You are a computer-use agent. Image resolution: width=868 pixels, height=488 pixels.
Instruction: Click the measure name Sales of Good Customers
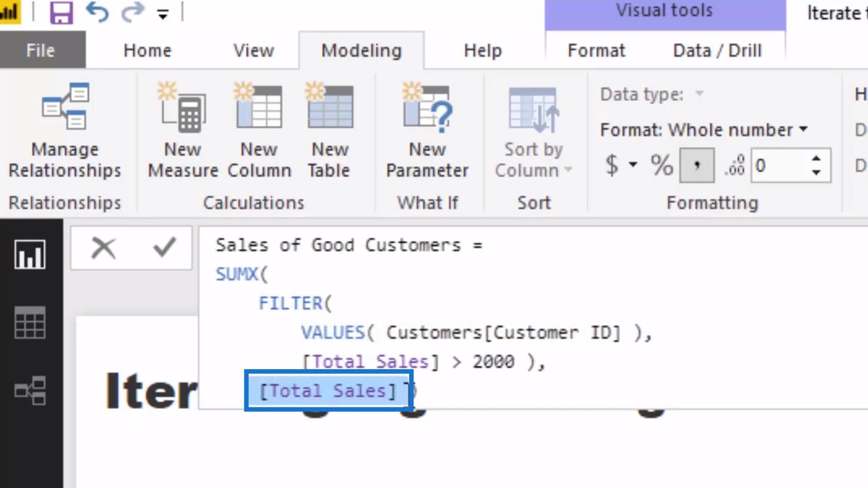pos(338,245)
